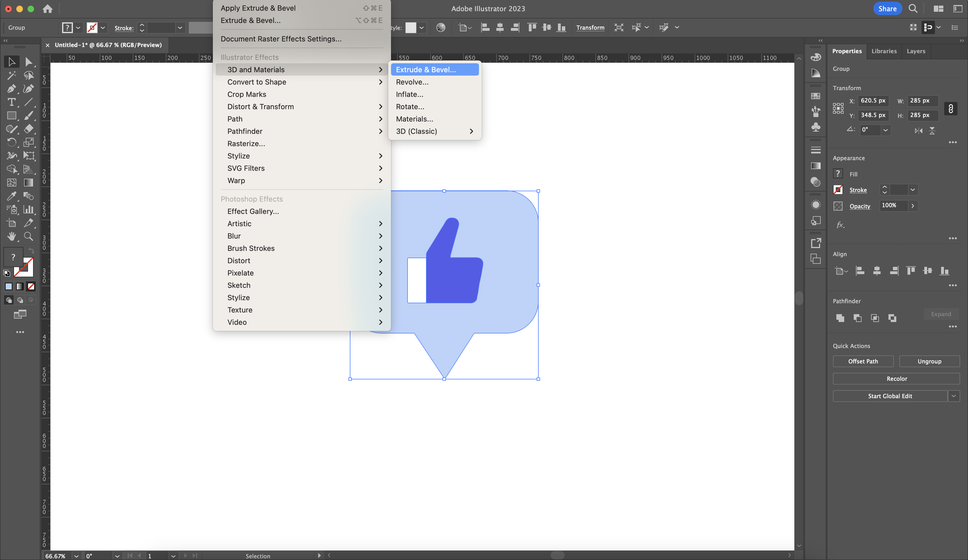Image resolution: width=968 pixels, height=560 pixels.
Task: Select the Rectangle tool
Action: coord(11,116)
